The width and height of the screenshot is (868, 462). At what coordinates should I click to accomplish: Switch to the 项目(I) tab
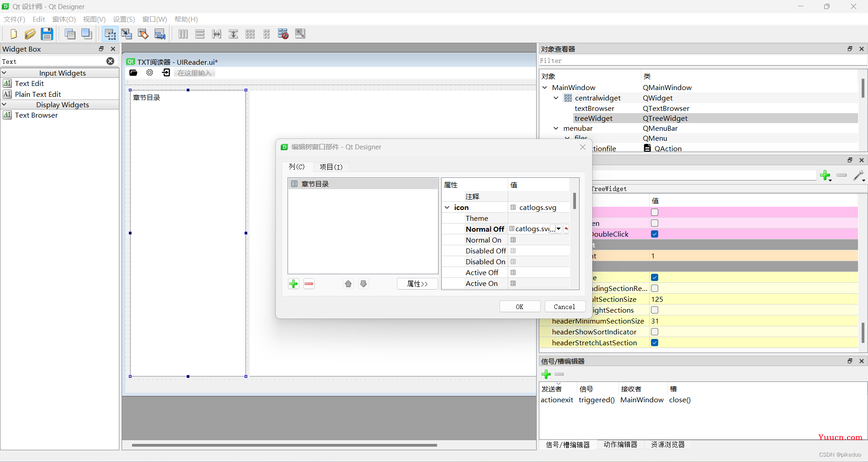[331, 167]
